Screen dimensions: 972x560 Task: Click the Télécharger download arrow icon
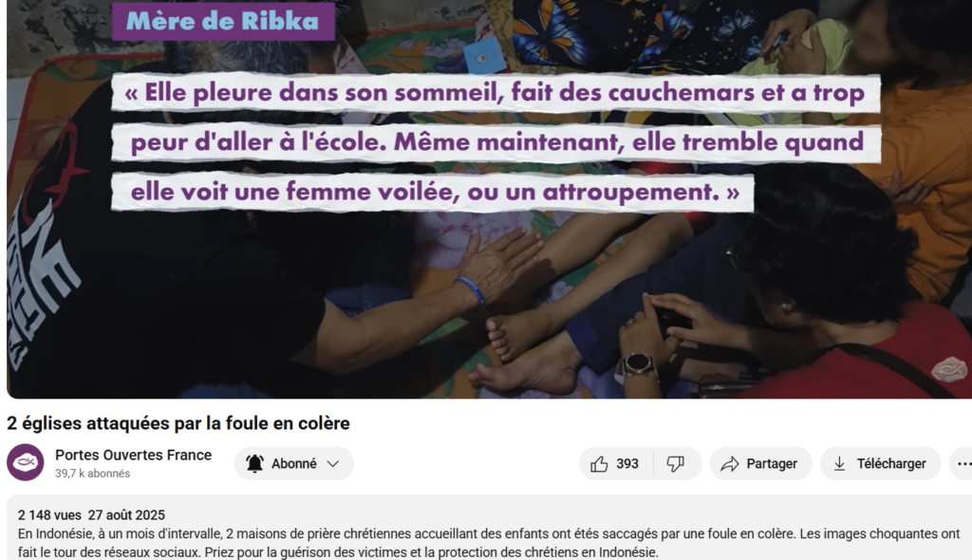click(839, 464)
